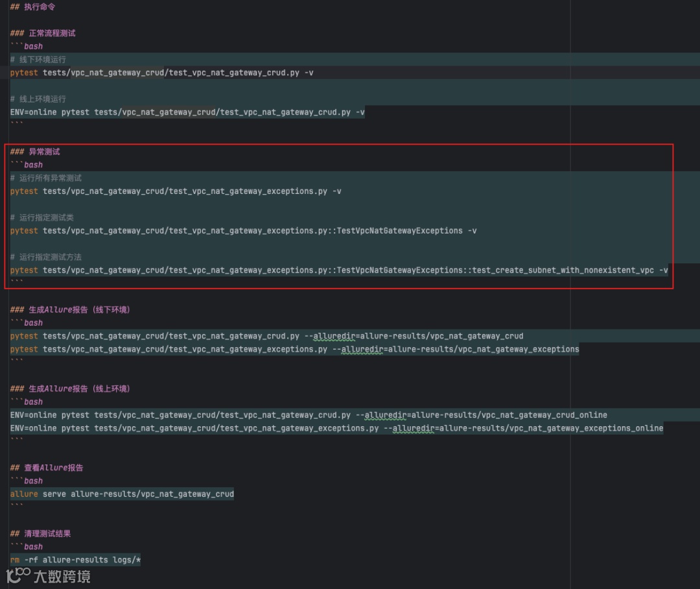Click the heading '### 生成Allure报告（线下环境）'
This screenshot has width=700, height=589.
pos(70,309)
